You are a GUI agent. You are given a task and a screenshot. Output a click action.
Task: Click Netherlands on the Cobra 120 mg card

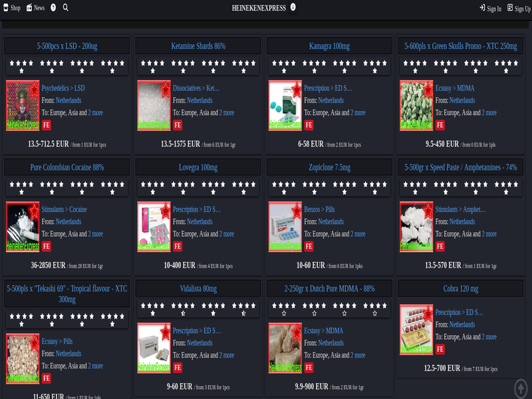pyautogui.click(x=462, y=325)
